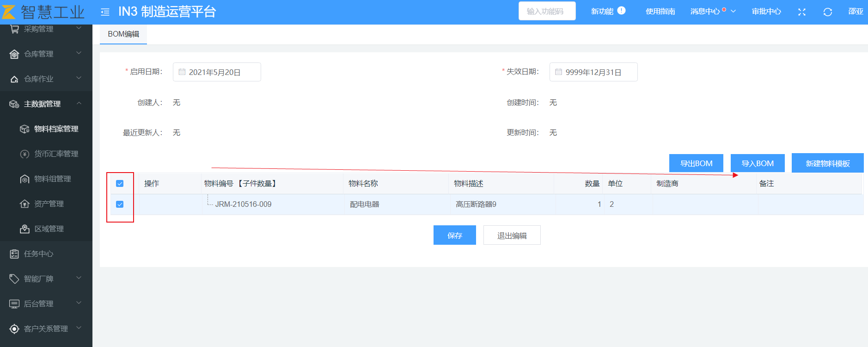Click the 输入功能码 search field
This screenshot has width=868, height=347.
[547, 12]
